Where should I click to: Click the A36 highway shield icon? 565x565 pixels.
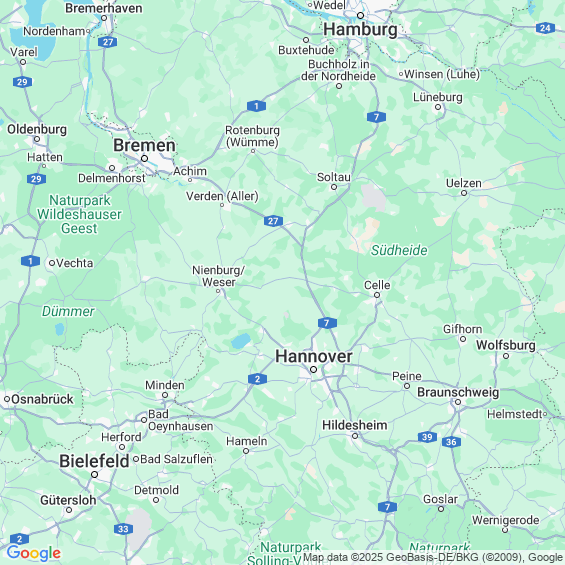[451, 442]
